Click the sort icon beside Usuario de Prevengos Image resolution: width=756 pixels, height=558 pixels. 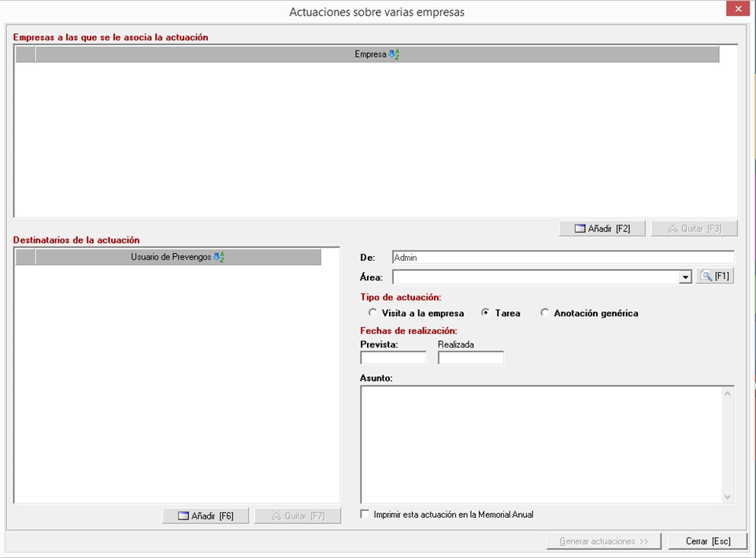[x=219, y=258]
